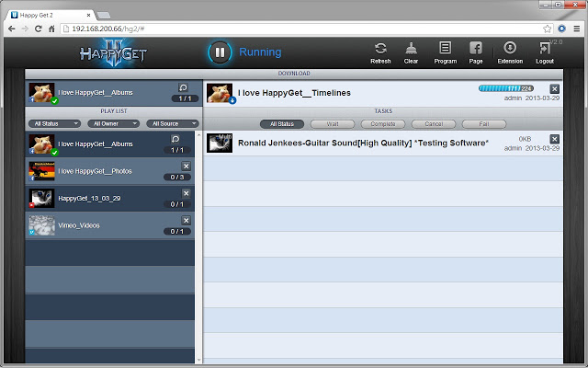Click the blue extension icon in browser toolbar
Image resolution: width=588 pixels, height=368 pixels.
[x=561, y=29]
